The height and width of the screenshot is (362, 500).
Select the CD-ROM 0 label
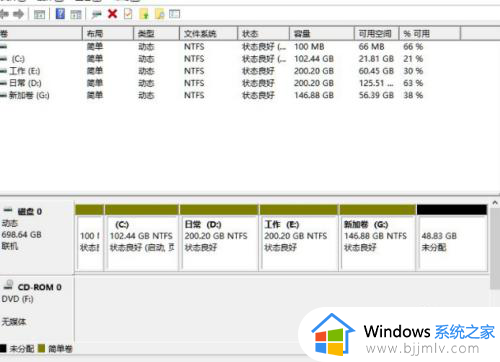[39, 287]
